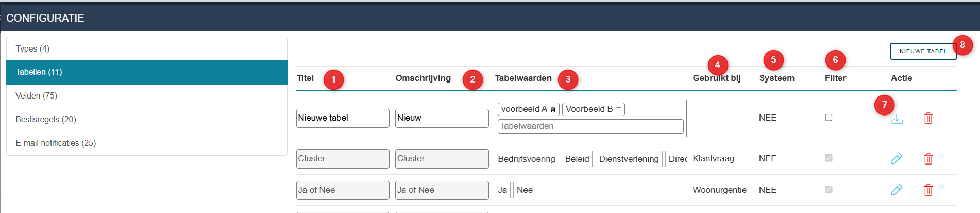This screenshot has width=980, height=213.
Task: Click the NIEUWE TABEL button
Action: (922, 51)
